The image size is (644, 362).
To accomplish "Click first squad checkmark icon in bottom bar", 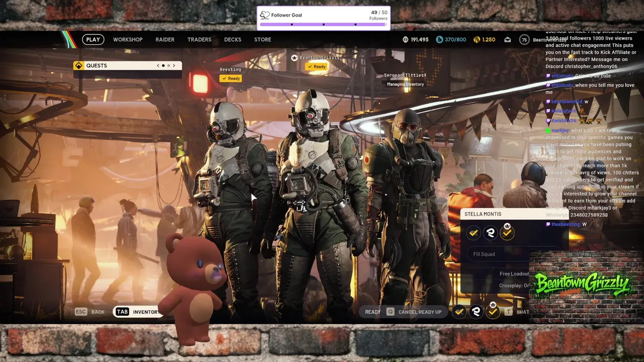I will [x=459, y=312].
